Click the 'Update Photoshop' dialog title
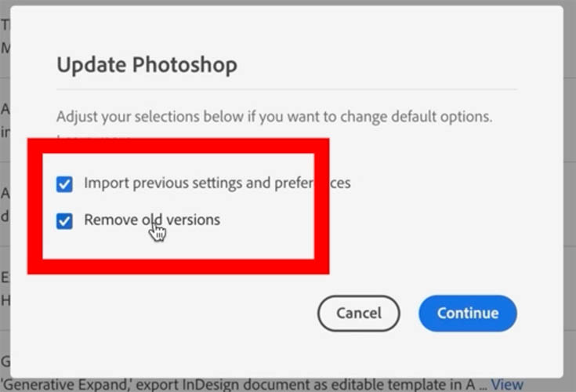 pos(147,64)
